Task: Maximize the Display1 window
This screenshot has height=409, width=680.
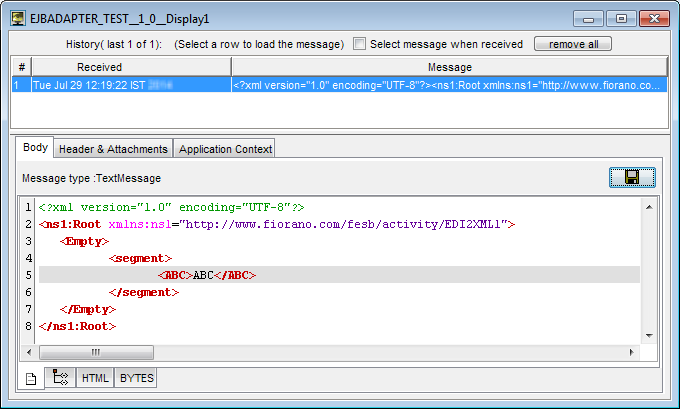Action: (x=620, y=18)
